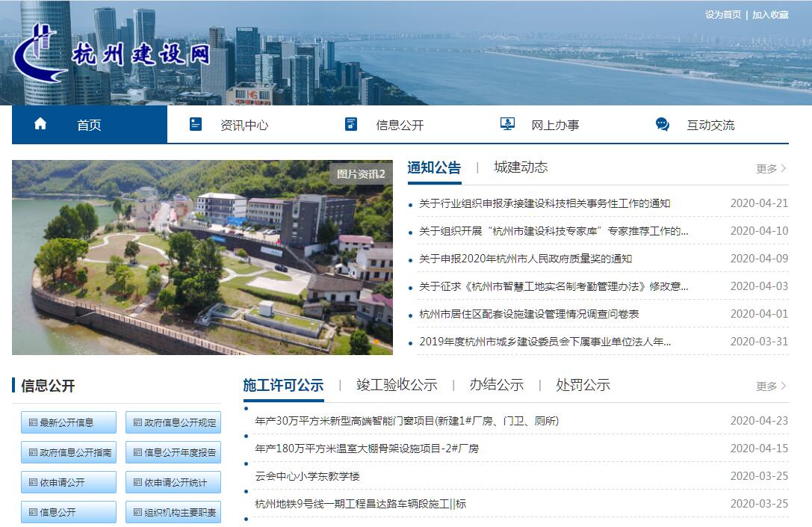Open the 图片资讯2 news photo

(x=202, y=258)
